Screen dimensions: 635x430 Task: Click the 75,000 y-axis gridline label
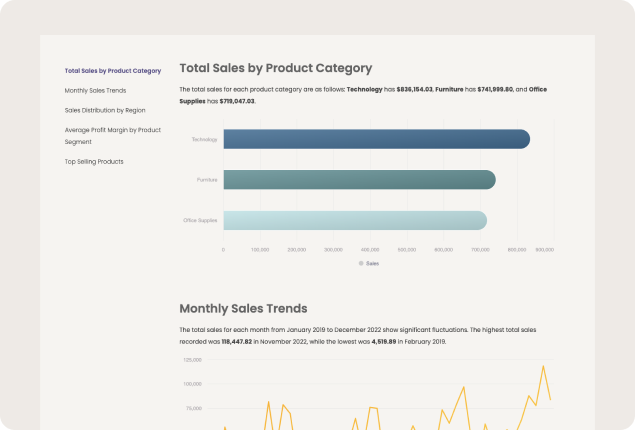tap(193, 408)
